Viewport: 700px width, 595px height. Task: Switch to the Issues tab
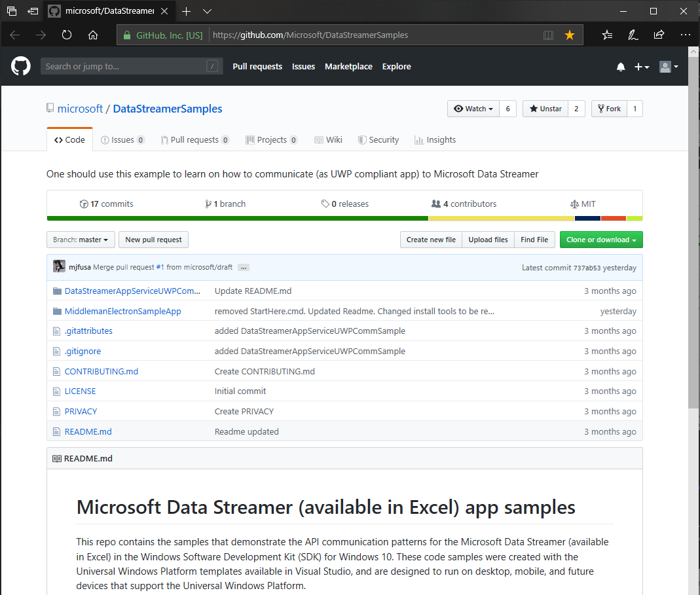(122, 139)
